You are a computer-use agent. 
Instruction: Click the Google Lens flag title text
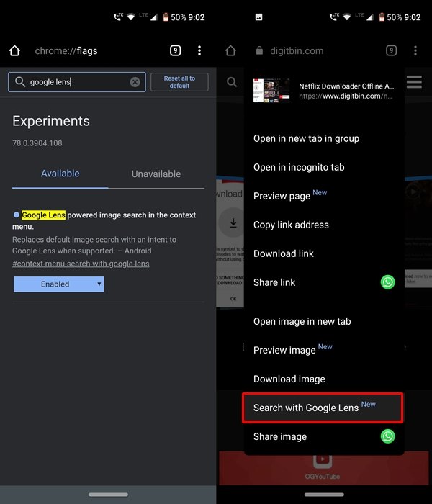click(104, 220)
